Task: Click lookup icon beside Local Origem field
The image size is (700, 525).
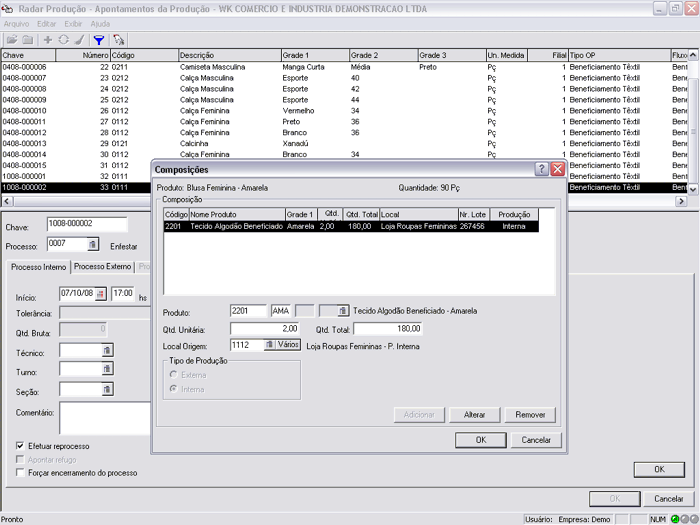Action: [269, 345]
